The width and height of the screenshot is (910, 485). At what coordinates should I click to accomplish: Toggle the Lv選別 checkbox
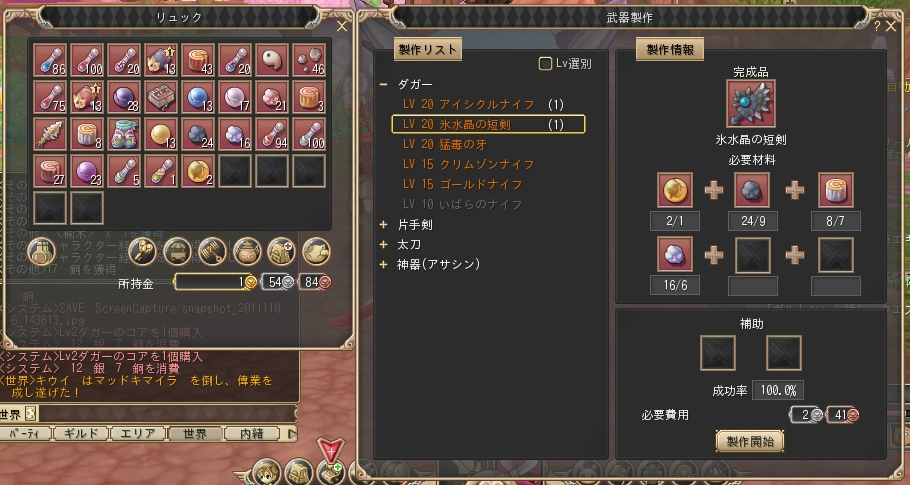point(545,64)
